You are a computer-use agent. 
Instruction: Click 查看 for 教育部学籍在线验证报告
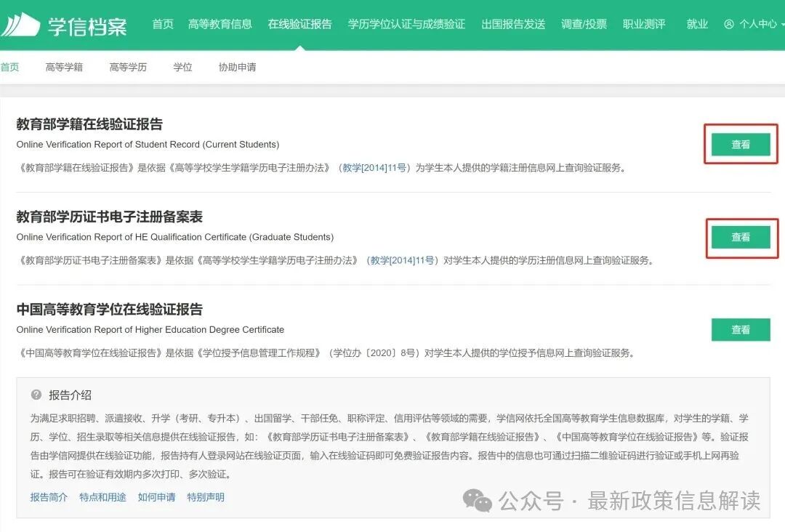click(x=740, y=144)
